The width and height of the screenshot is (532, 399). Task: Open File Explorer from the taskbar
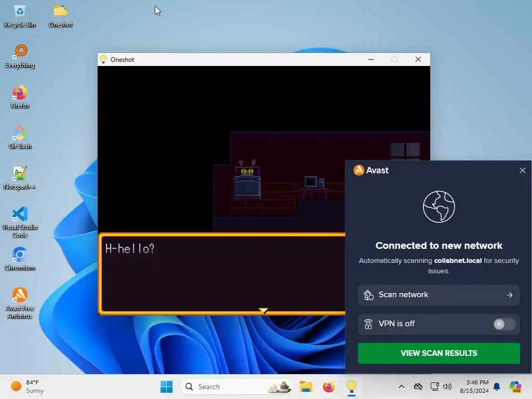305,387
